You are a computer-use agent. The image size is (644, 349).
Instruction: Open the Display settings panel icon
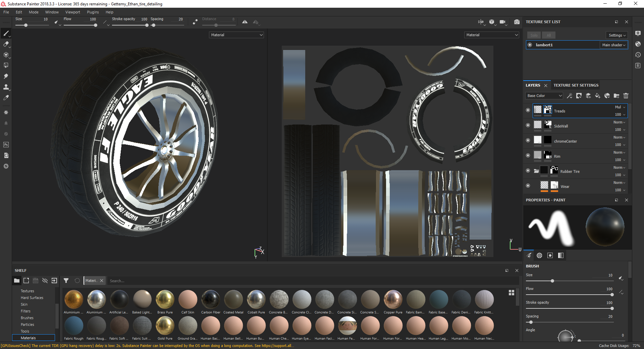[638, 33]
